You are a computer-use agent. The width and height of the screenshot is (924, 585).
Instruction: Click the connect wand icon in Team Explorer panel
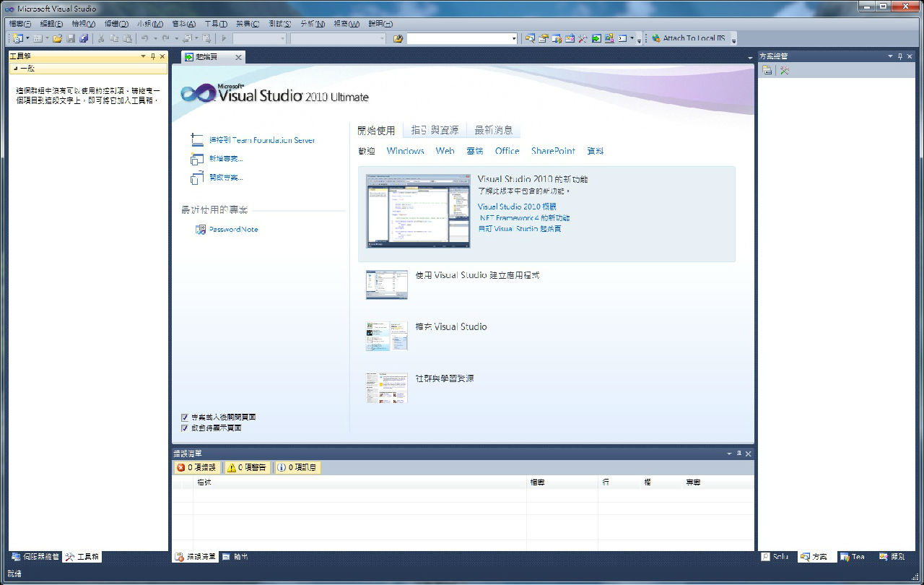[785, 70]
